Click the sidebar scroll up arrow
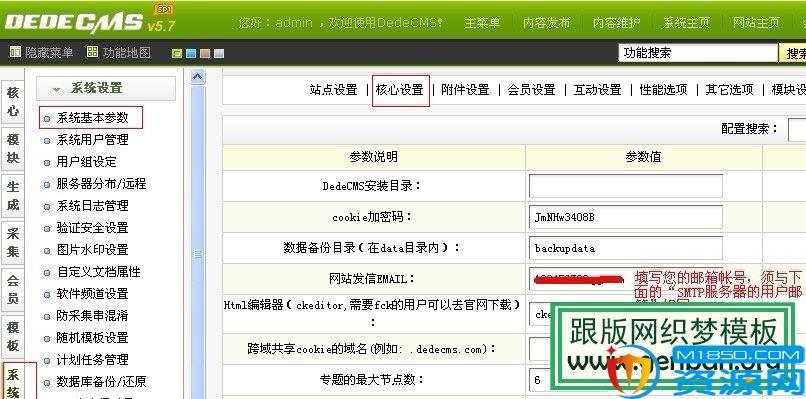The width and height of the screenshot is (806, 399). coord(197,77)
